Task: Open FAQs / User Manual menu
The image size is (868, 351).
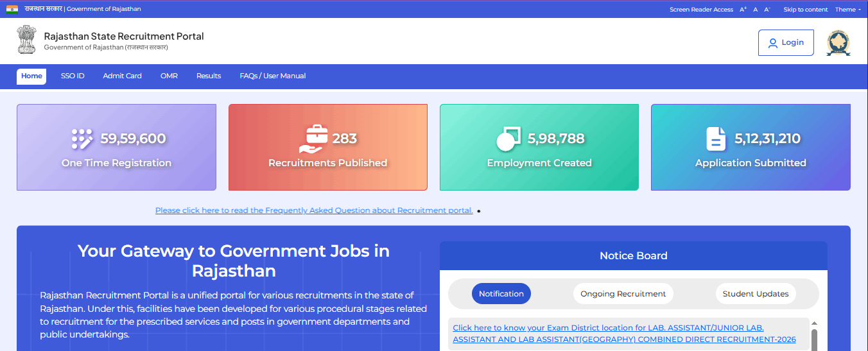Action: [273, 76]
